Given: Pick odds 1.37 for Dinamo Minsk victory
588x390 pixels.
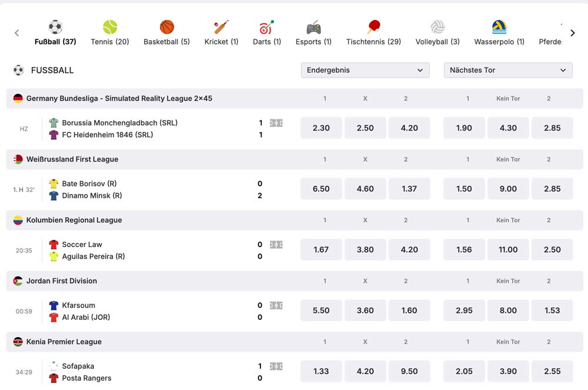Looking at the screenshot, I should 409,188.
